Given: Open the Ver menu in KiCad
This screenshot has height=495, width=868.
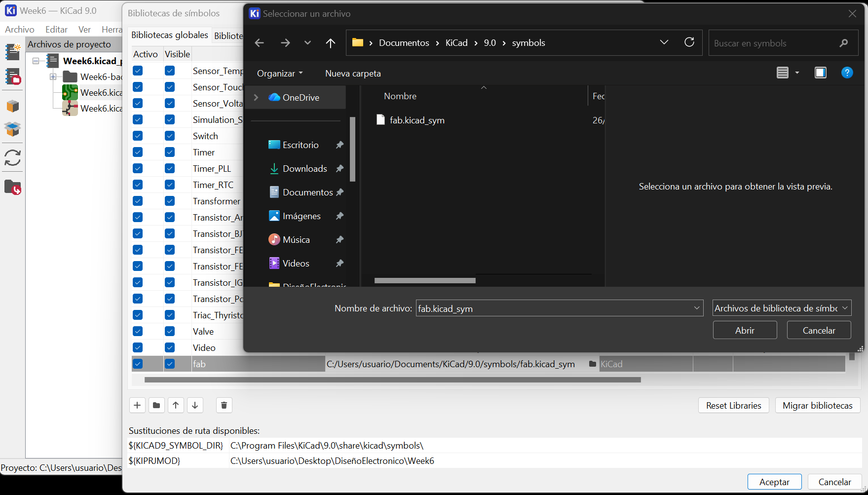Looking at the screenshot, I should click(85, 30).
